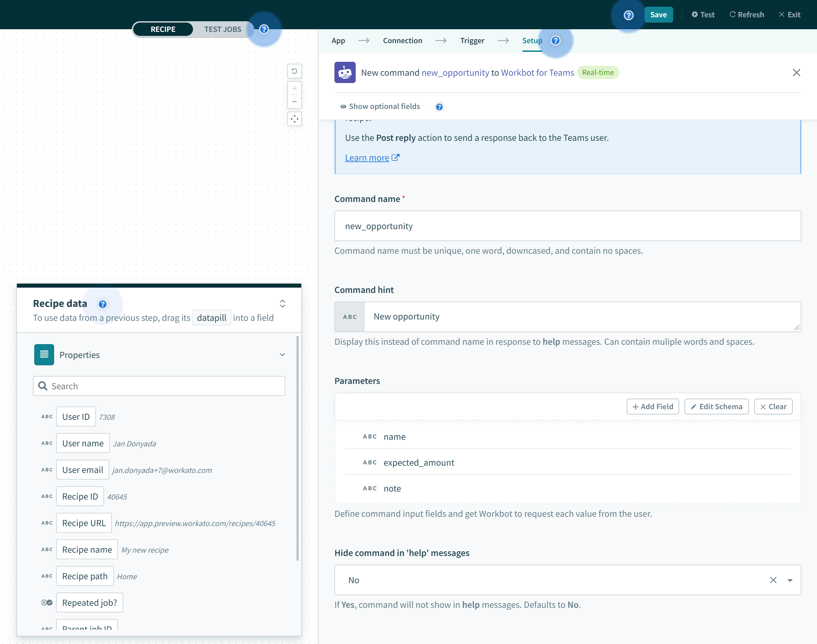This screenshot has width=817, height=644.
Task: Click the Workbot for Teams app icon
Action: pos(345,72)
